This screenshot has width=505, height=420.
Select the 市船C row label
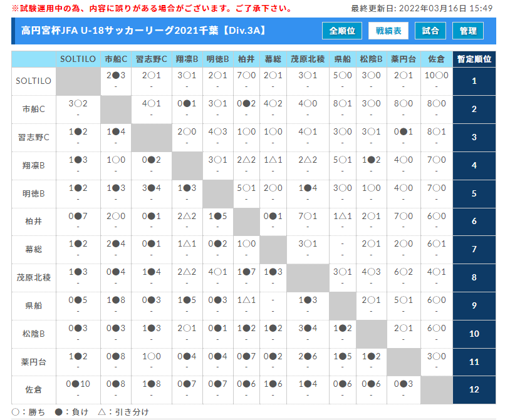(34, 110)
